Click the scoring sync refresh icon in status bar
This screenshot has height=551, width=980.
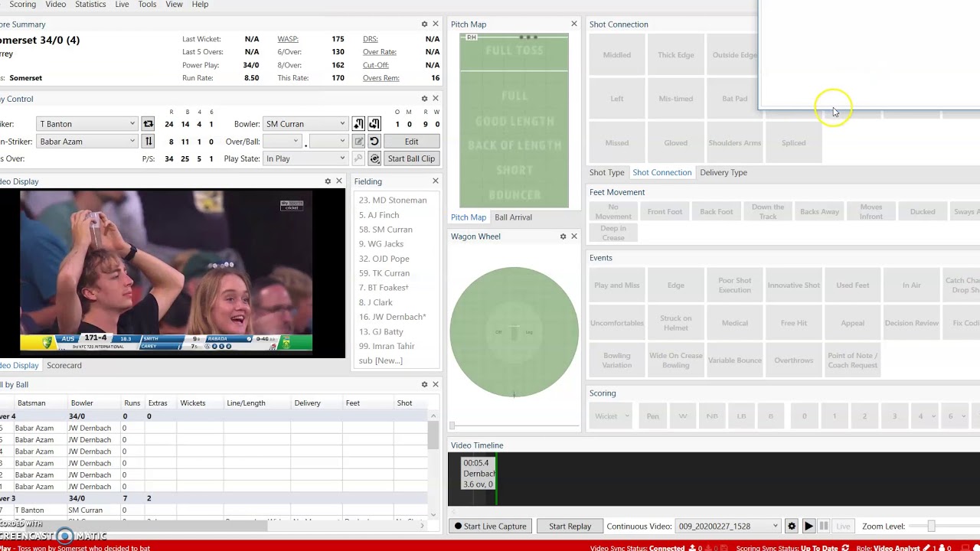pyautogui.click(x=845, y=548)
